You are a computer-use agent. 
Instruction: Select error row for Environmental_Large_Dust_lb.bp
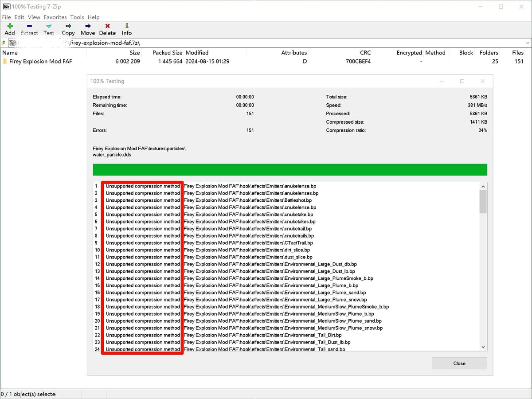[x=286, y=271]
